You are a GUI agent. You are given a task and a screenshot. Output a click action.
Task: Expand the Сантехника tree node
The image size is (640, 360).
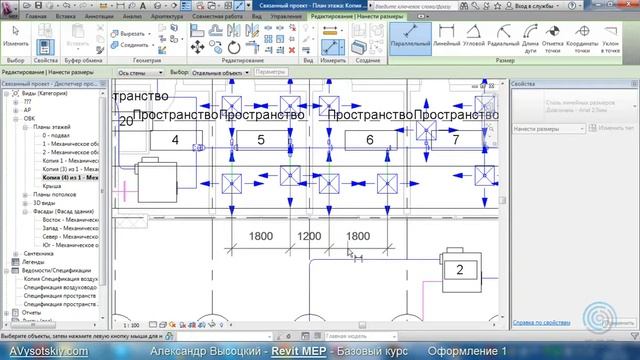point(16,254)
